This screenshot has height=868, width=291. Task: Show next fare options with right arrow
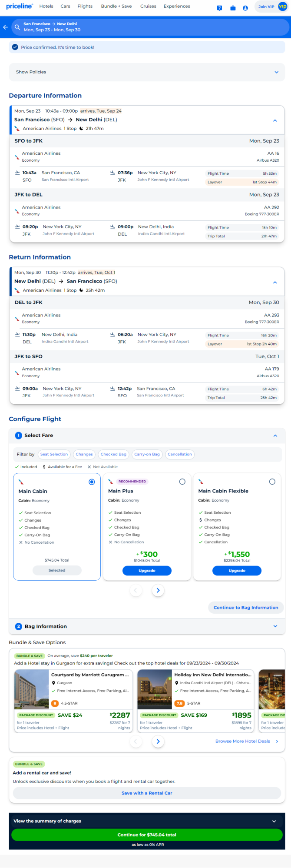point(158,590)
